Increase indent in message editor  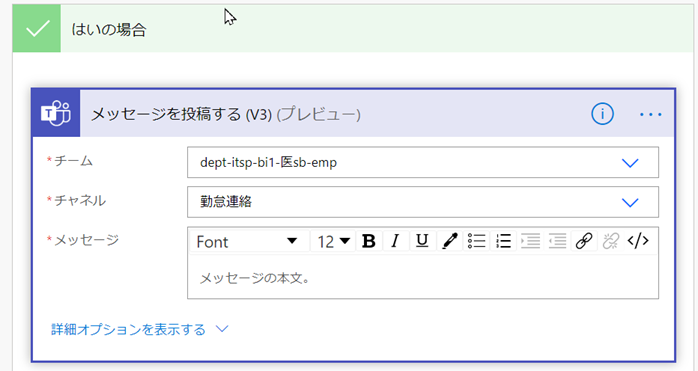pyautogui.click(x=530, y=241)
